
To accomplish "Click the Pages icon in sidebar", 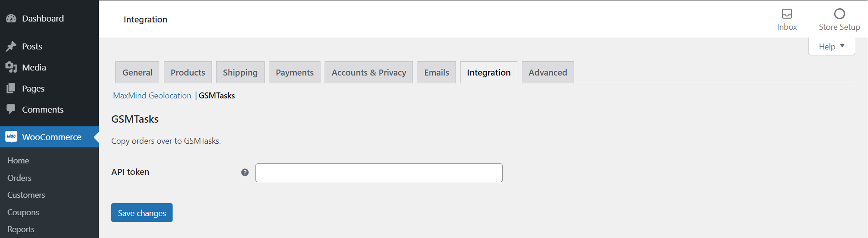I will point(11,88).
